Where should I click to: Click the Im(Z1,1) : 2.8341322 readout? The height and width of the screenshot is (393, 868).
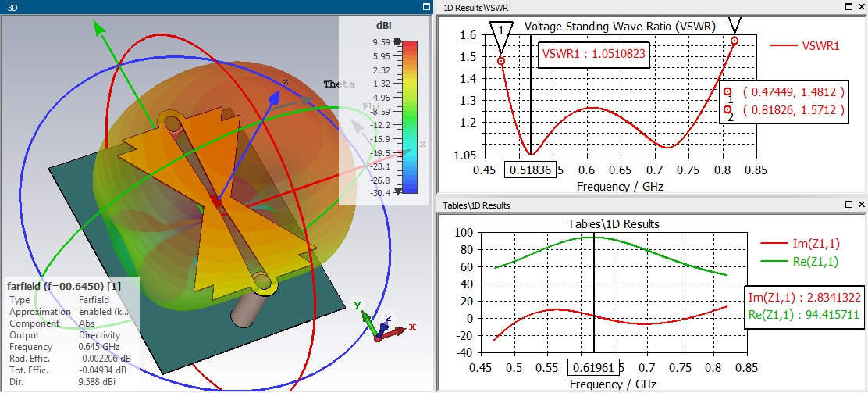coord(803,297)
